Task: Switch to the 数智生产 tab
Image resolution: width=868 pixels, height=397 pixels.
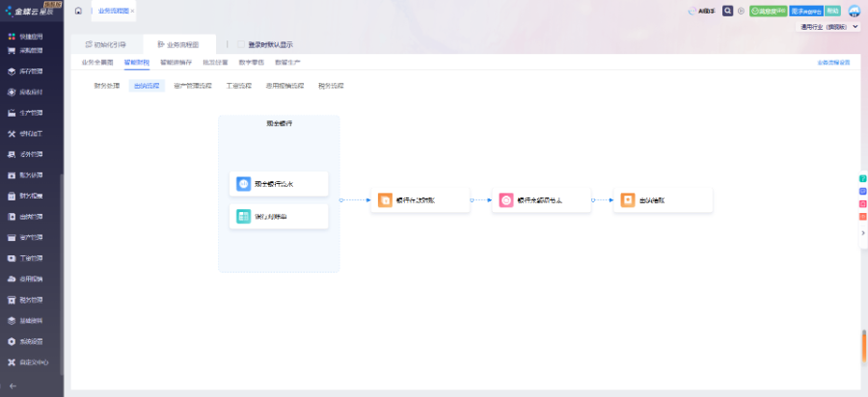Action: click(287, 63)
